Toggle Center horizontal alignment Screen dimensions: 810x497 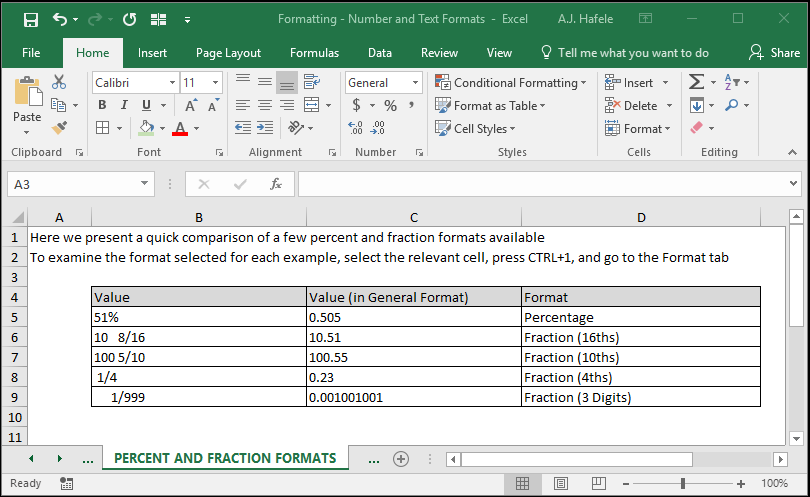click(x=265, y=105)
